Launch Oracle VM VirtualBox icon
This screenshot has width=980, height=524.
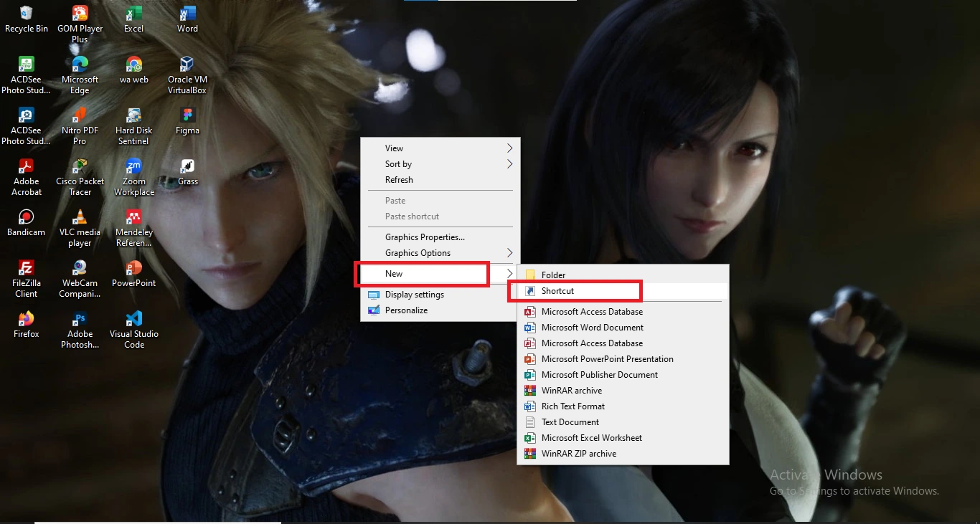(187, 75)
